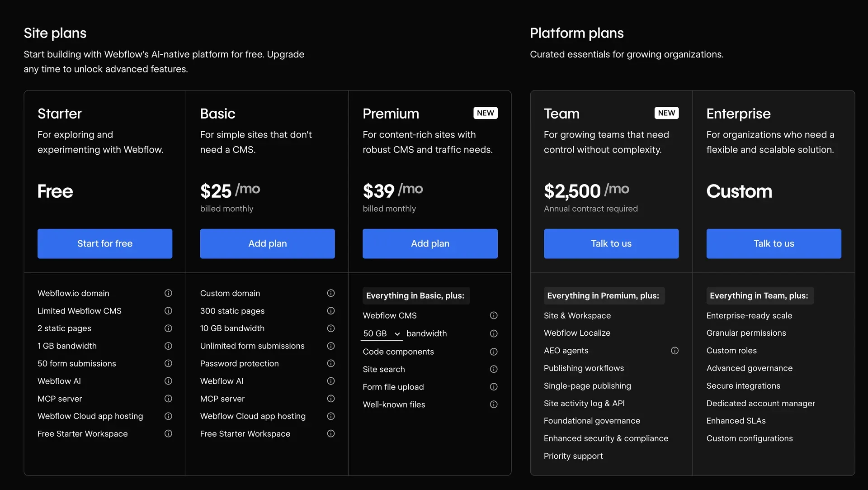Click Basic plan MCP server info icon
Screen dimensions: 868x490
331,399
